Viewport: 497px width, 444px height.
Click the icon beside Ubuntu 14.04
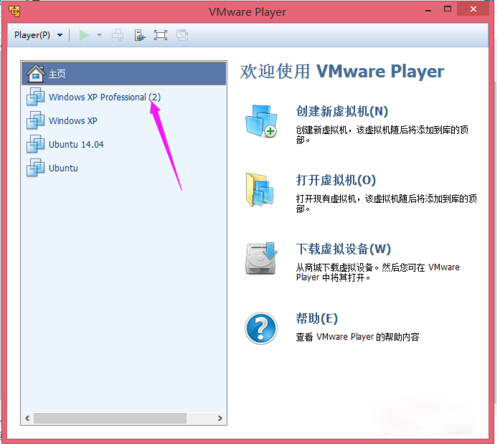coord(35,144)
